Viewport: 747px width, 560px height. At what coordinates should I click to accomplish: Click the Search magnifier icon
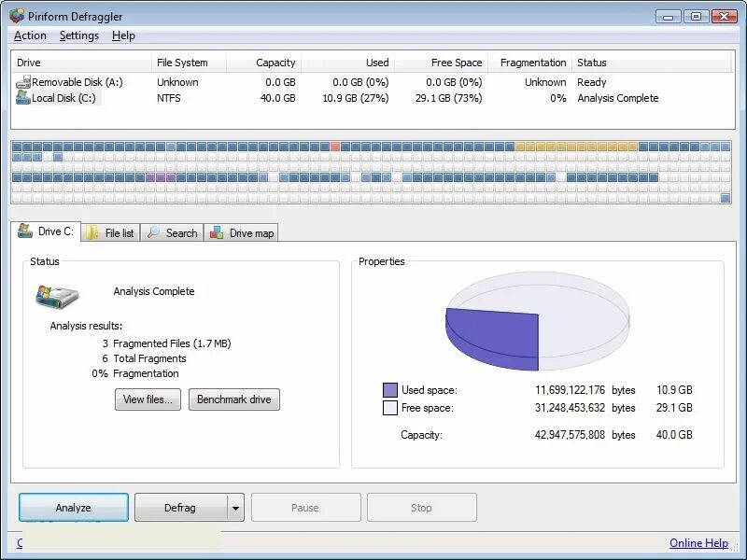pos(153,232)
